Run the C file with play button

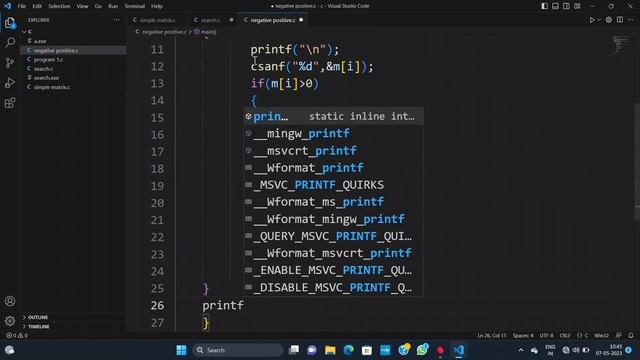click(592, 20)
